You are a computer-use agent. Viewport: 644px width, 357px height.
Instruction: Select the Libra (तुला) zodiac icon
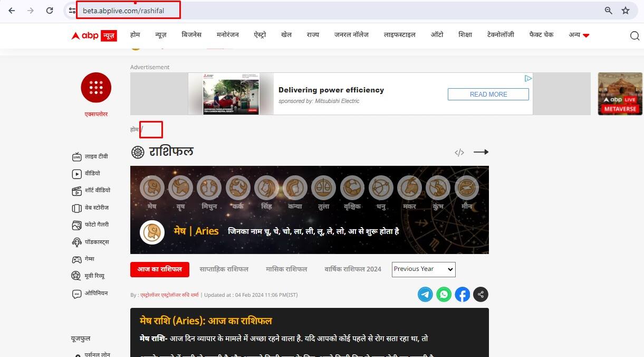pos(323,187)
